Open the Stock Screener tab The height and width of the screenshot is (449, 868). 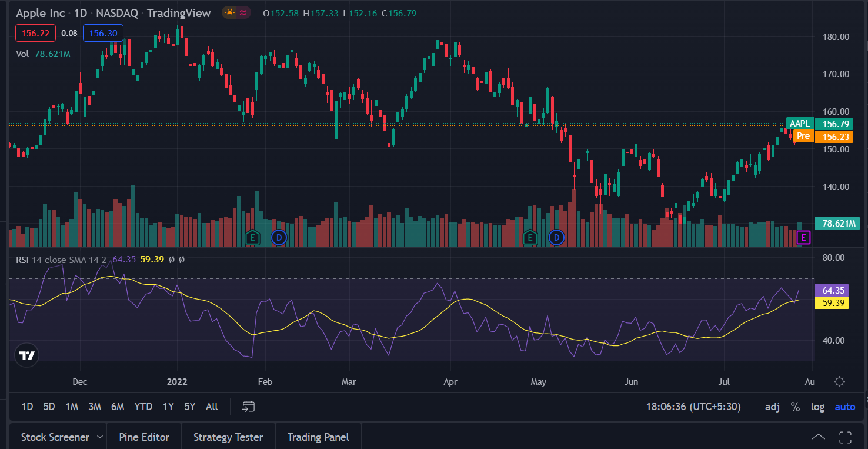(55, 437)
